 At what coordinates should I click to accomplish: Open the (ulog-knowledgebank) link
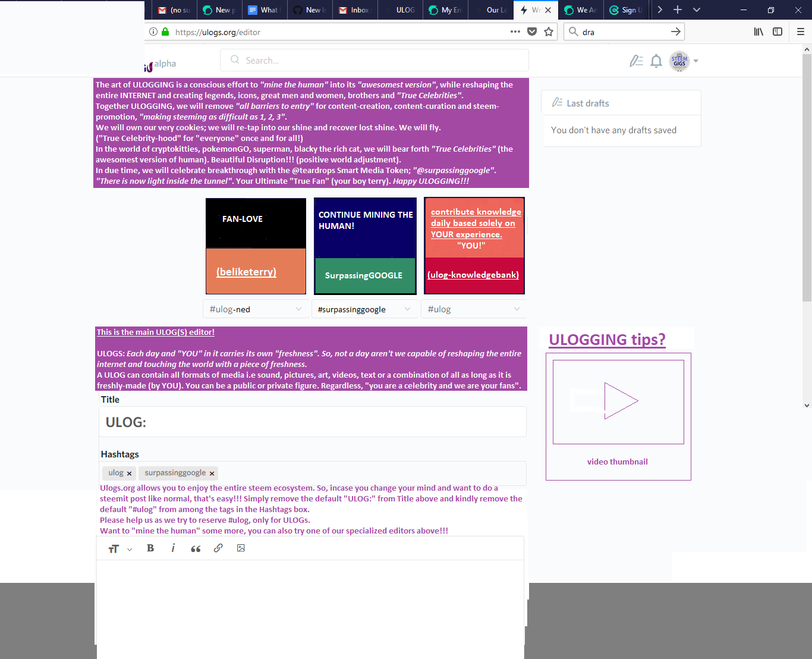[x=473, y=275]
